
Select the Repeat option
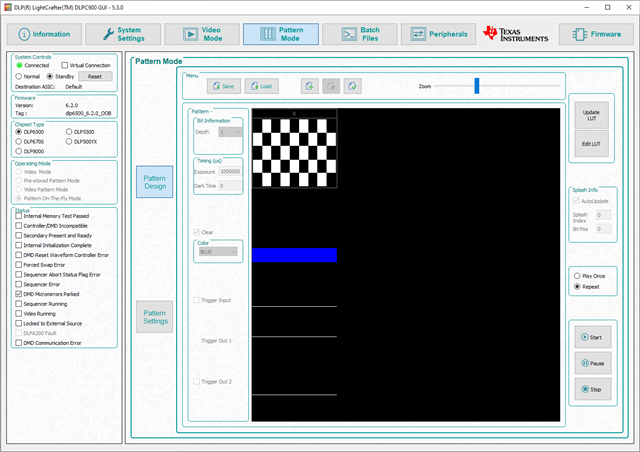[x=587, y=287]
